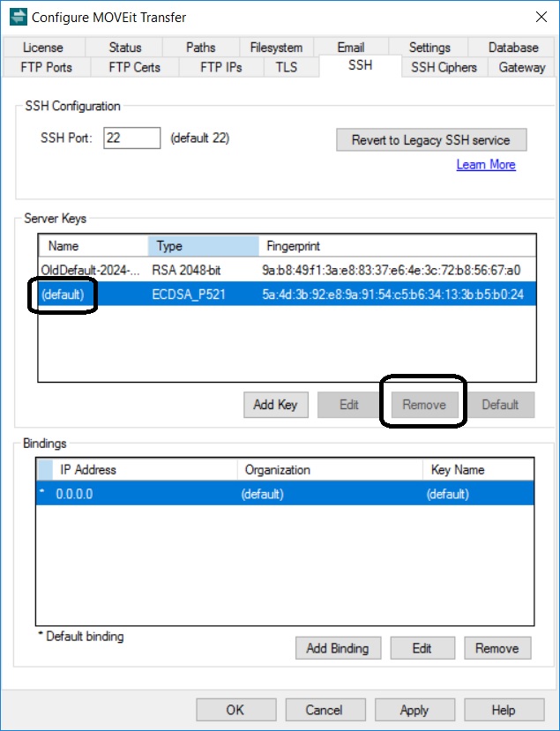Select the (default) server key name
Image resolution: width=560 pixels, height=731 pixels.
[63, 295]
